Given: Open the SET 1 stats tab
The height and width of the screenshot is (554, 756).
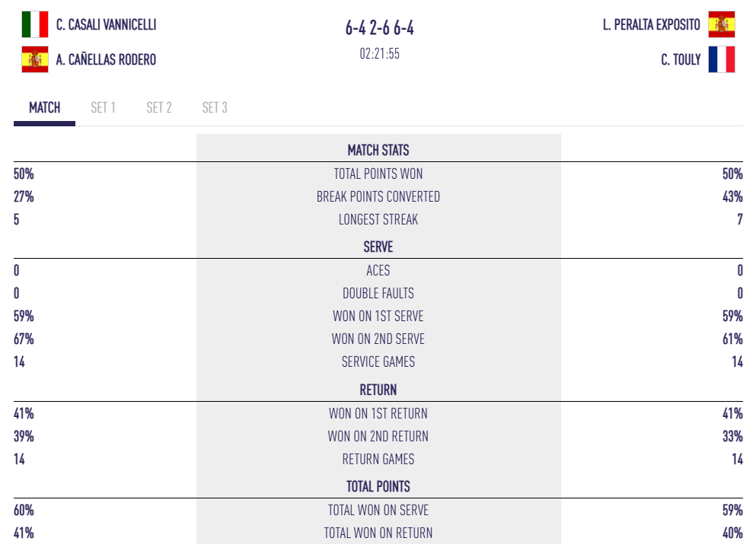Looking at the screenshot, I should coord(103,107).
